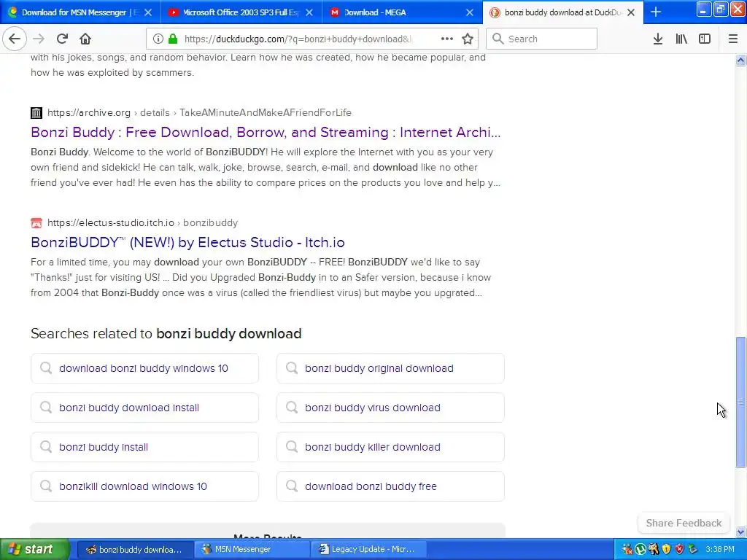
Task: Go back to the previous page
Action: pos(15,39)
